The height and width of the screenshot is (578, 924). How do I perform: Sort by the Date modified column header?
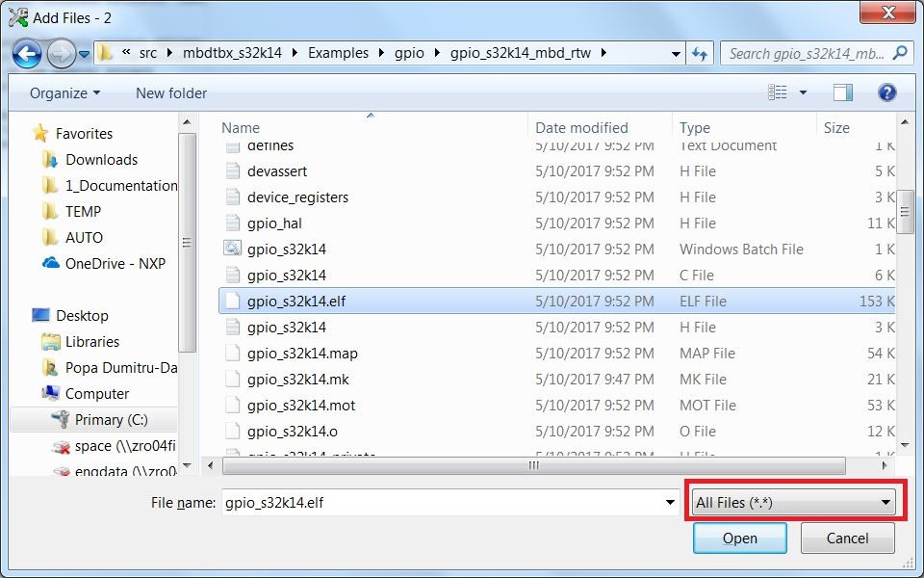[x=581, y=128]
